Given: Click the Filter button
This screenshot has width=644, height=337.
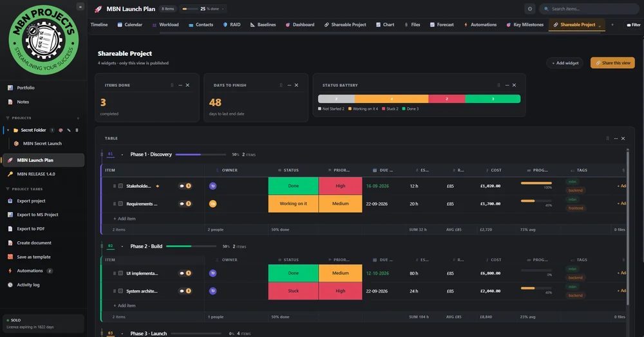Looking at the screenshot, I should pyautogui.click(x=634, y=24).
